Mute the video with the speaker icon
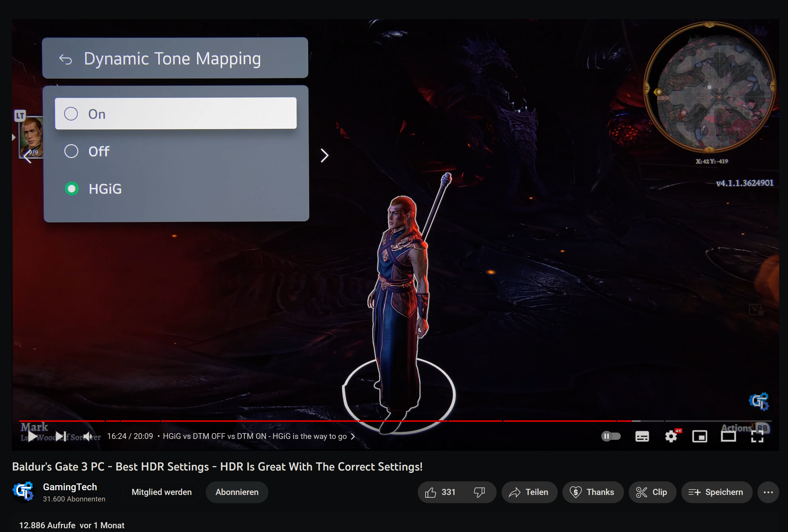Screen dimensions: 788x532 (x=88, y=437)
